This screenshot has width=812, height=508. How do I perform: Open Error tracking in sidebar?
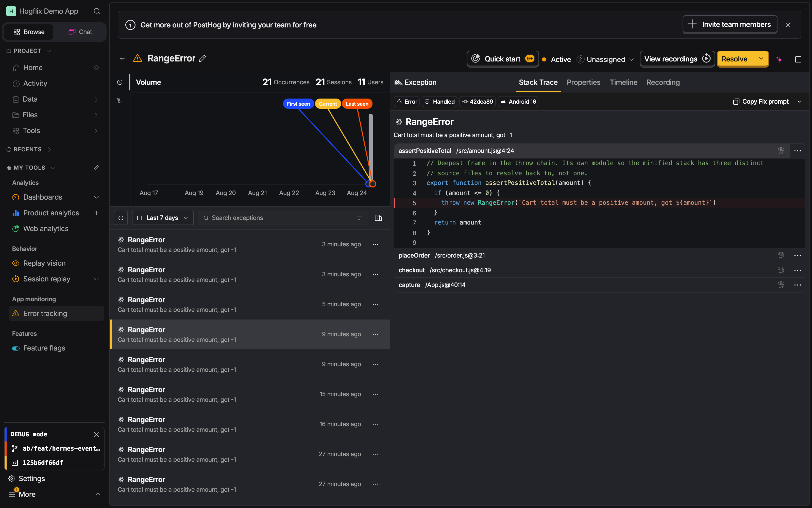coord(56,313)
